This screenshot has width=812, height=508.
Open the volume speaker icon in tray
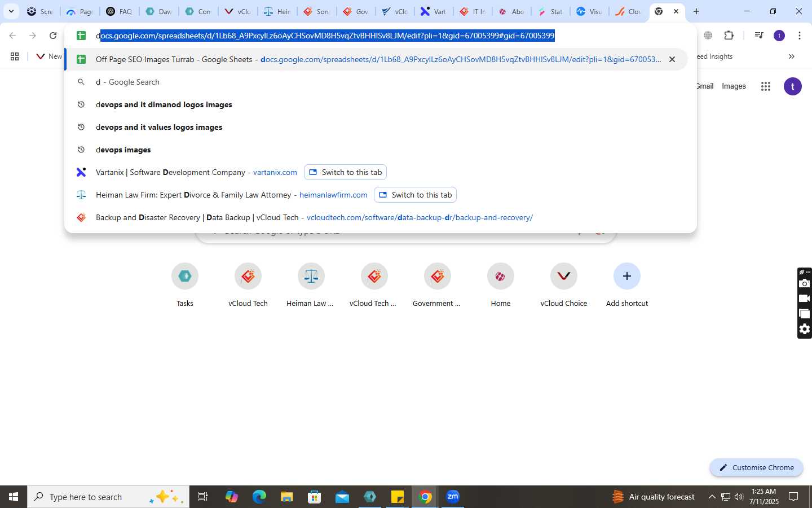point(739,497)
